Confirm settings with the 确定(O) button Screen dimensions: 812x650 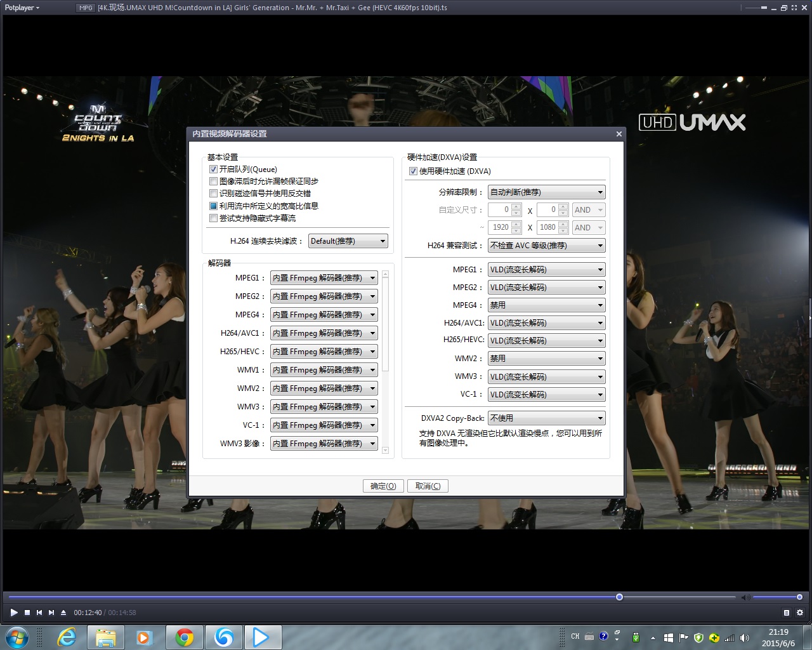[383, 486]
